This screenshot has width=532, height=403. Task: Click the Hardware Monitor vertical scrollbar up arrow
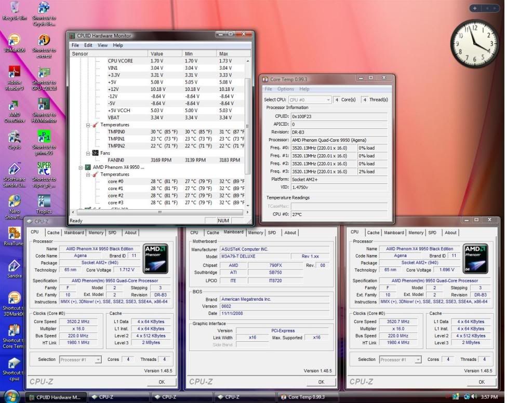point(248,61)
